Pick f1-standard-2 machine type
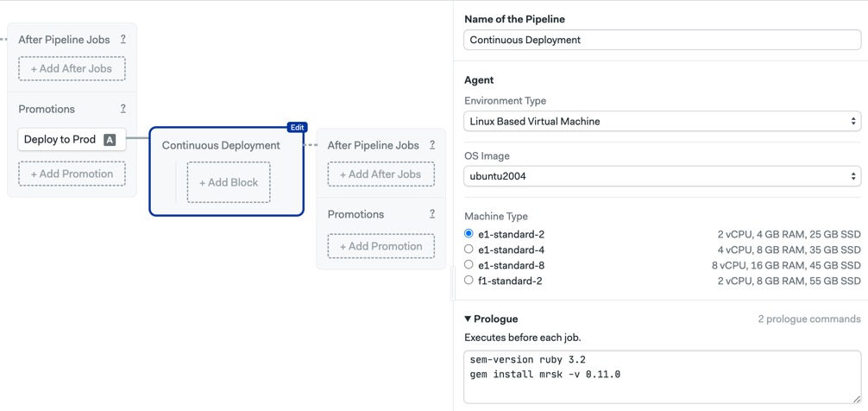The width and height of the screenshot is (868, 411). [x=469, y=281]
